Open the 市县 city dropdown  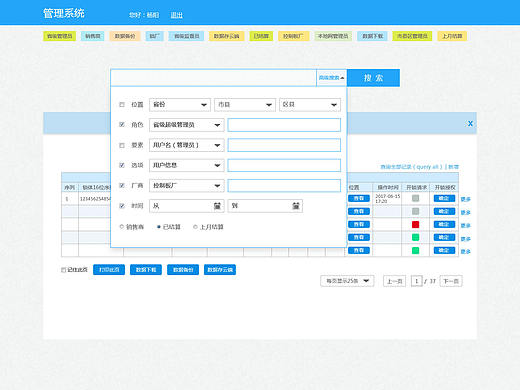point(245,105)
